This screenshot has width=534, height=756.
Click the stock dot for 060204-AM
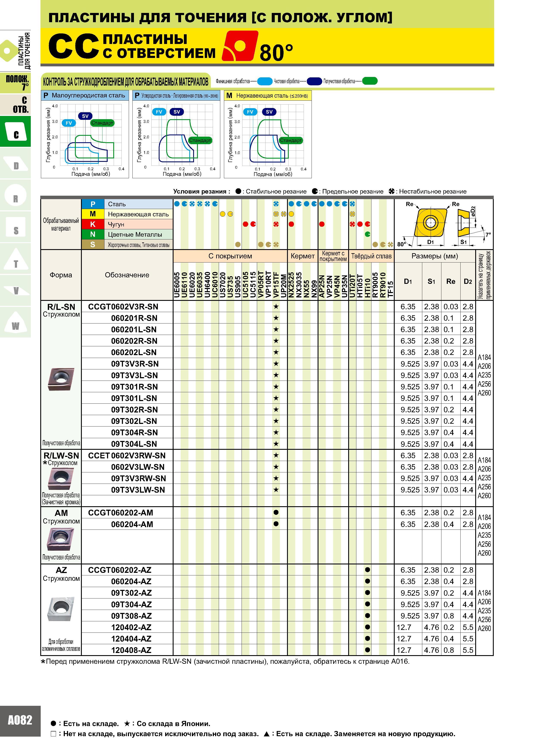click(x=276, y=524)
